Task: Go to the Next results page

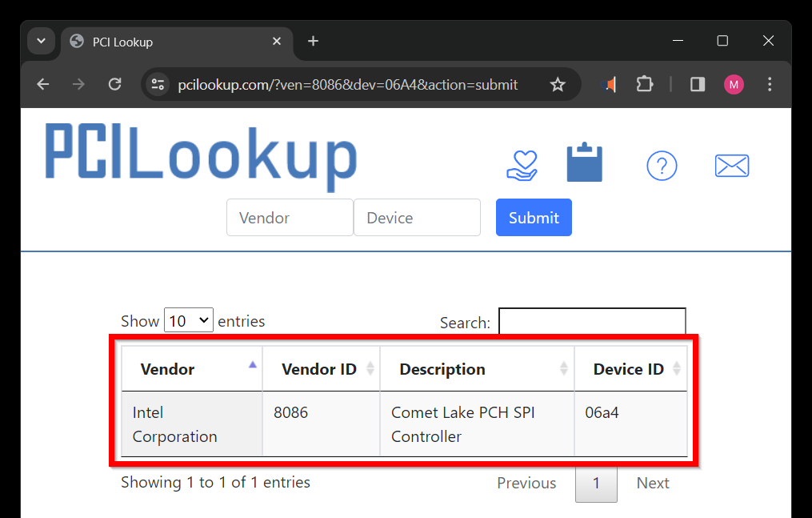Action: (x=653, y=484)
